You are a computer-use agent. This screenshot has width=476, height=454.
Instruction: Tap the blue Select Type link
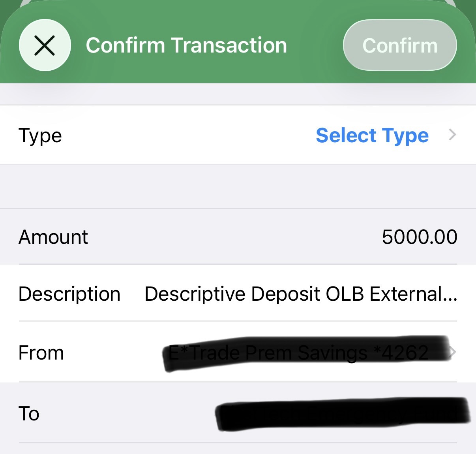pos(372,136)
